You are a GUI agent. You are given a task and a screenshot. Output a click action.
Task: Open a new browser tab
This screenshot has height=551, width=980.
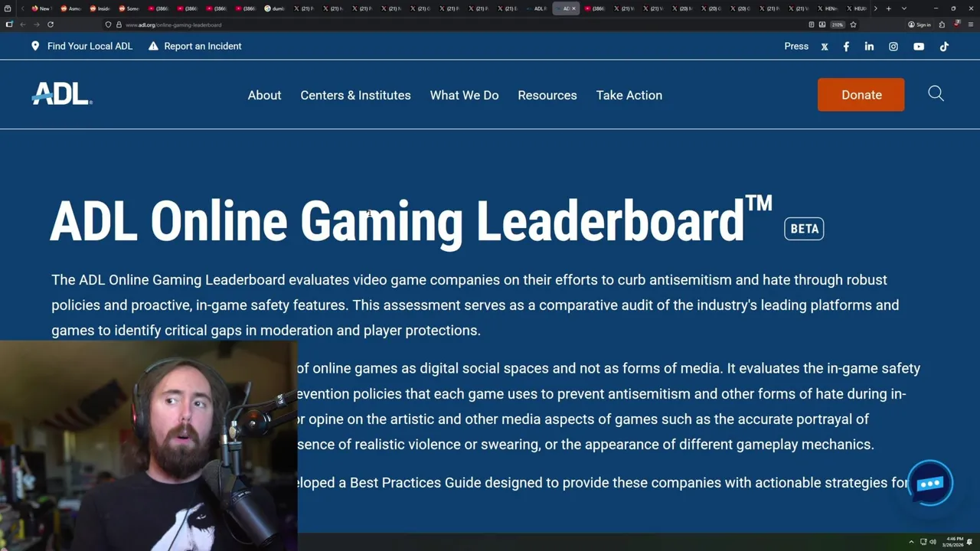(x=888, y=8)
